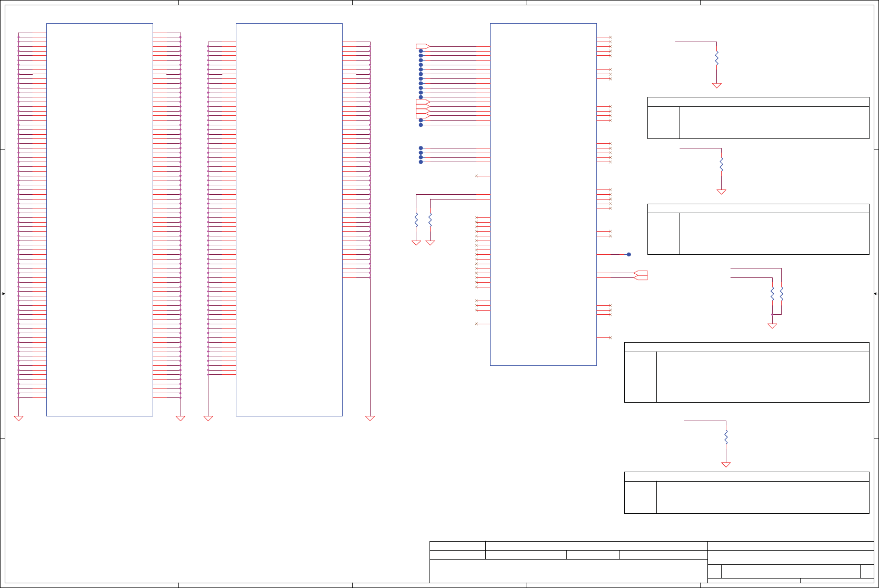The image size is (879, 588).
Task: Select the ground symbol beneath the paired resistors
Action: point(772,326)
